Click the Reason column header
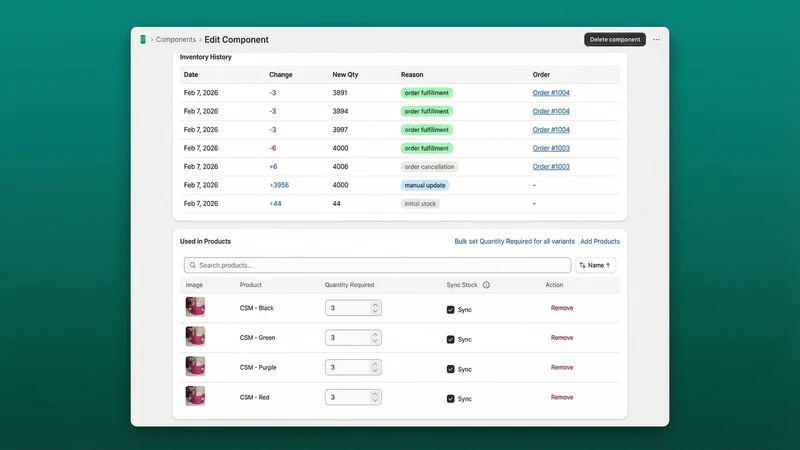This screenshot has height=450, width=800. [x=412, y=74]
